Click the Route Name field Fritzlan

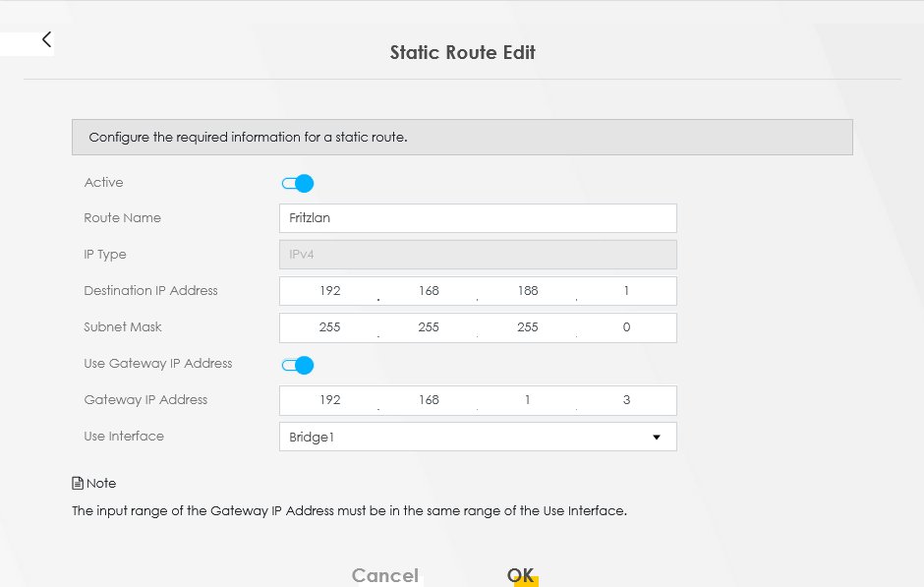pos(477,218)
